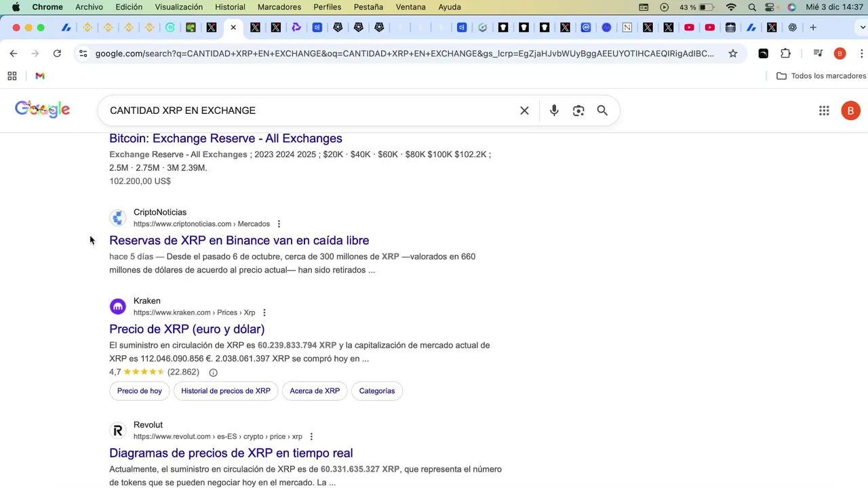Open the Todos los marcadores folder
Screen dimensions: 868x488
(x=821, y=76)
